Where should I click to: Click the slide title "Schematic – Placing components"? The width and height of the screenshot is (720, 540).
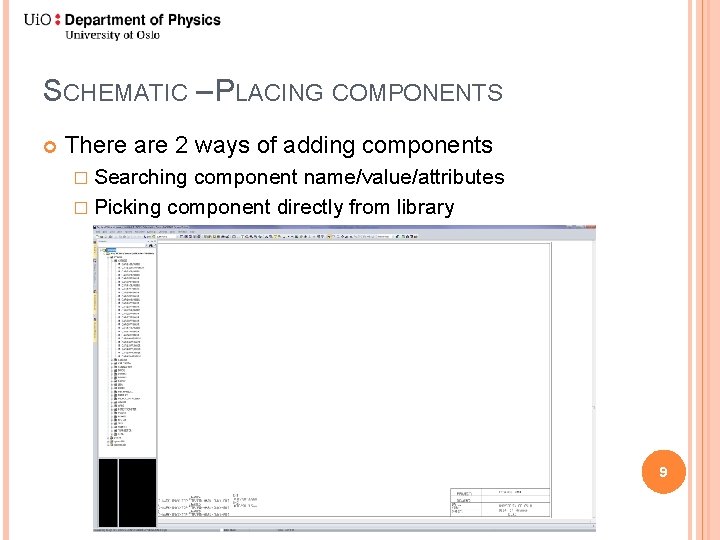tap(273, 90)
